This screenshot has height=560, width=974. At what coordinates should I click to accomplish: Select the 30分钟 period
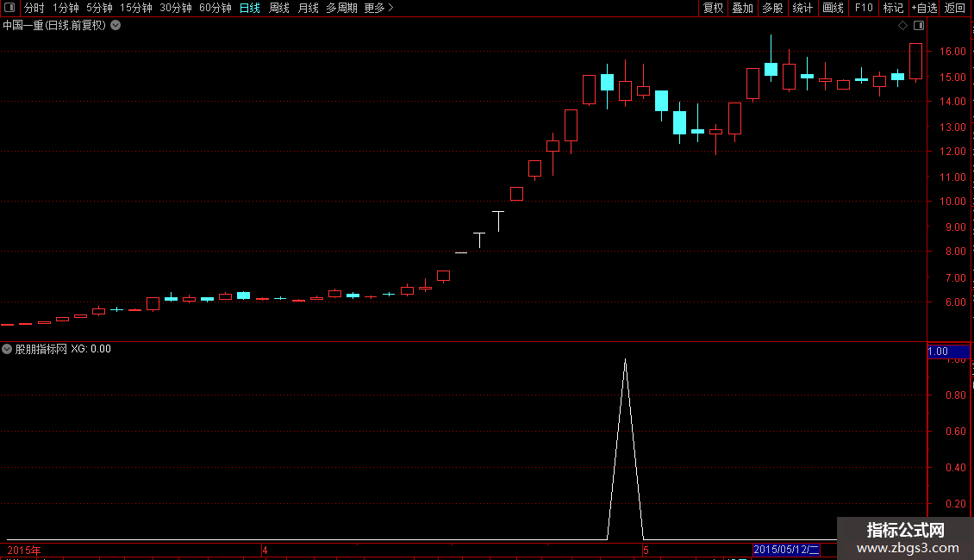coord(175,8)
